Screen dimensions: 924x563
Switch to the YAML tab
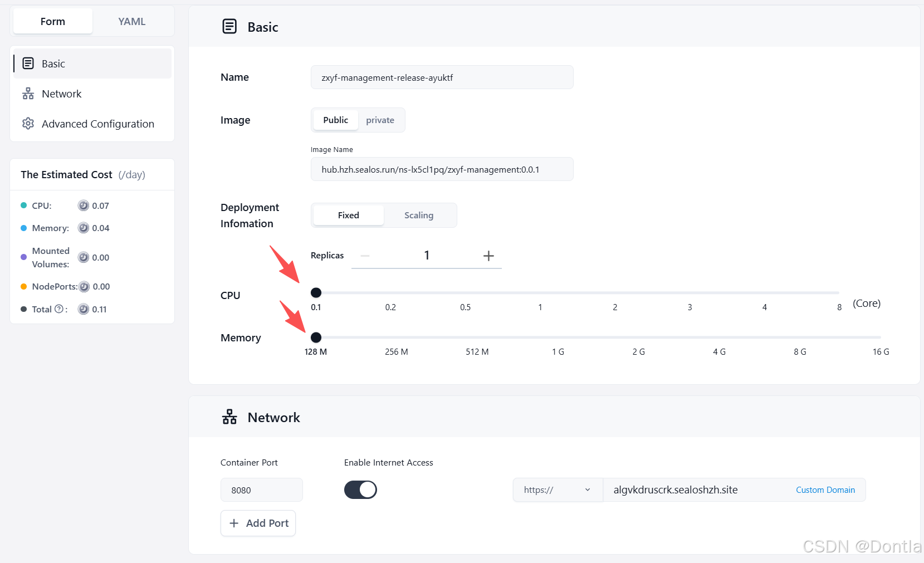click(132, 21)
